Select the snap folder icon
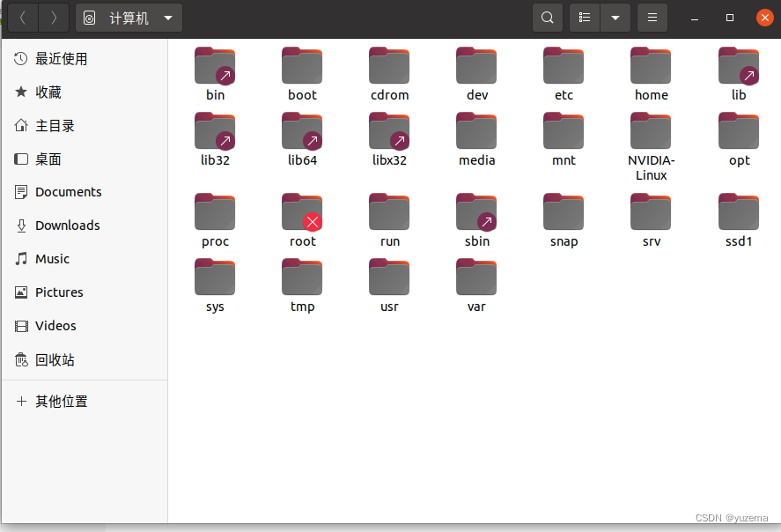Viewport: 781px width, 532px height. pyautogui.click(x=564, y=211)
